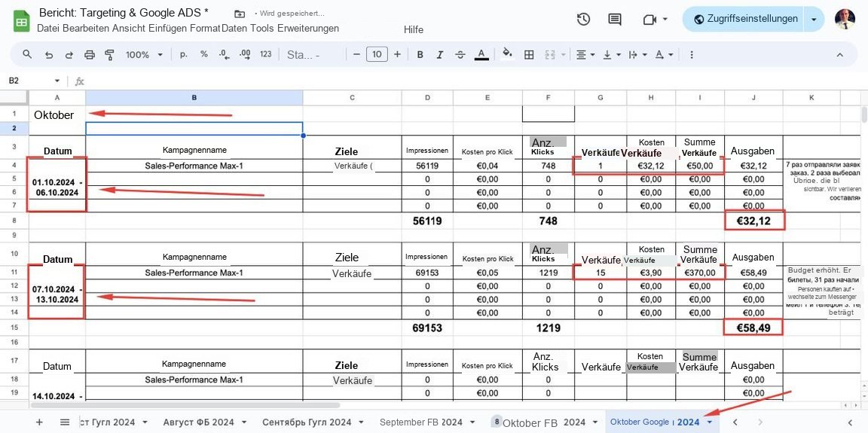Screen dimensions: 868x433
Task: Toggle bold formatting
Action: [420, 55]
